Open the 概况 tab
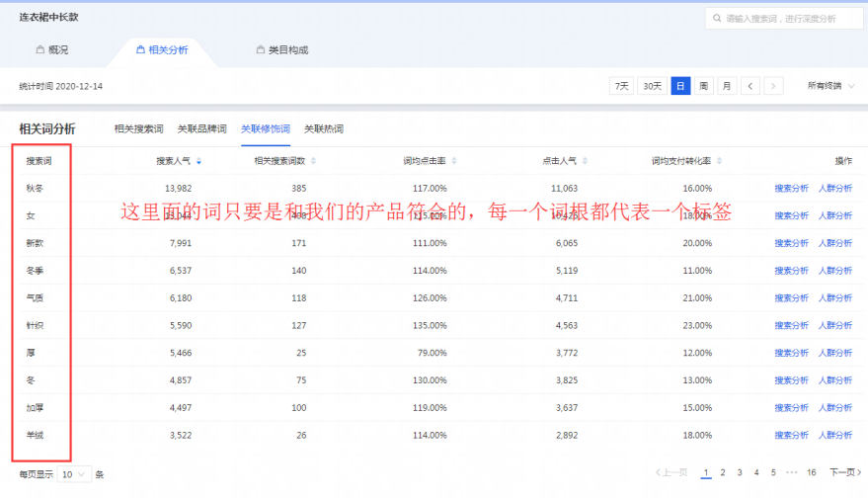The width and height of the screenshot is (868, 499). (52, 49)
